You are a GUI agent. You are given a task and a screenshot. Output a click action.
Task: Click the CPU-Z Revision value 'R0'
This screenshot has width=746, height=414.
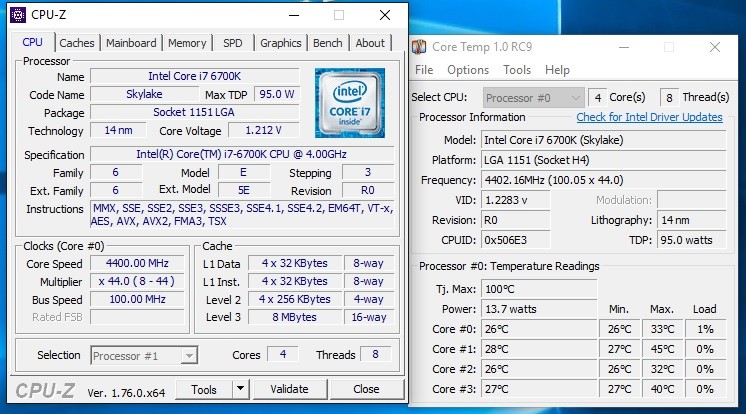[x=368, y=190]
